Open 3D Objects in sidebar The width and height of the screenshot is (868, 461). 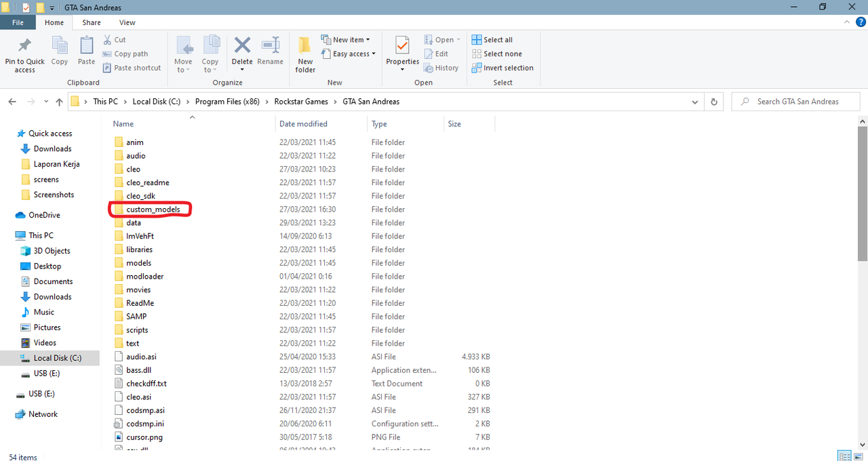[x=52, y=251]
